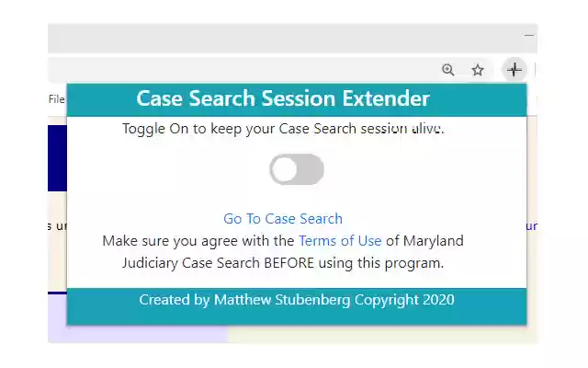This screenshot has width=588, height=368.
Task: Click the Case Search Session Extender header
Action: tap(283, 98)
